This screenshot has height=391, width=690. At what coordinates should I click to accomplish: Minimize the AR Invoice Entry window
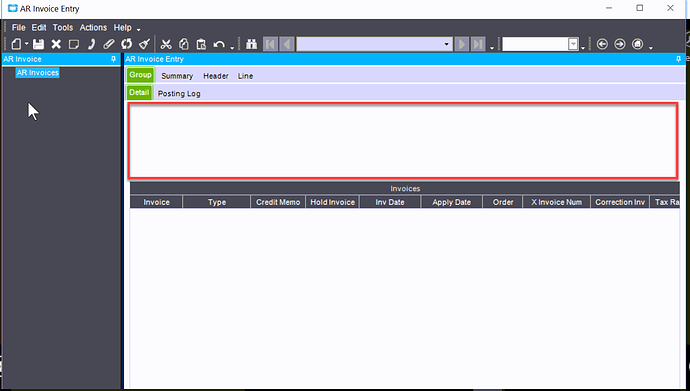(609, 8)
